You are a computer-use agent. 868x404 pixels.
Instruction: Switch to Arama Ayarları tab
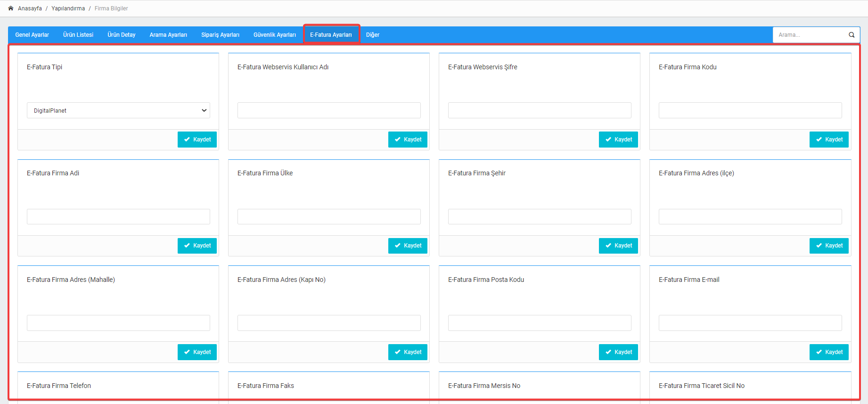pos(168,35)
